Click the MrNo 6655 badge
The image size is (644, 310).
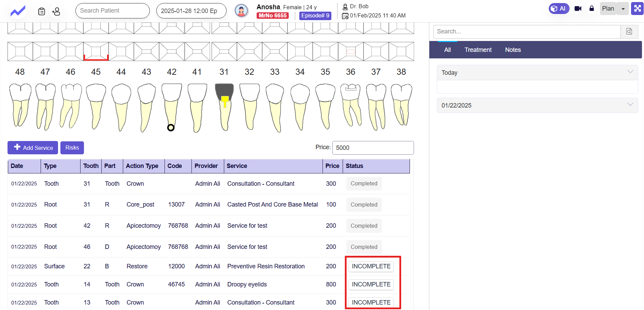(x=273, y=16)
